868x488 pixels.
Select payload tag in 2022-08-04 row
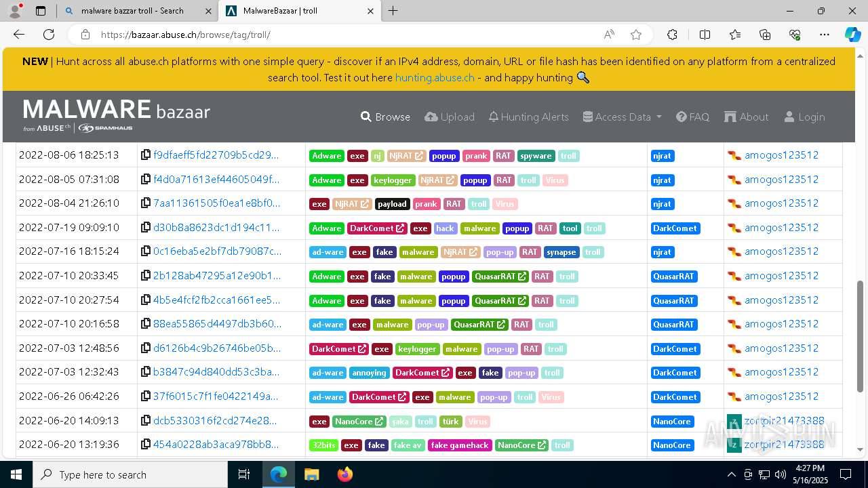coord(392,204)
